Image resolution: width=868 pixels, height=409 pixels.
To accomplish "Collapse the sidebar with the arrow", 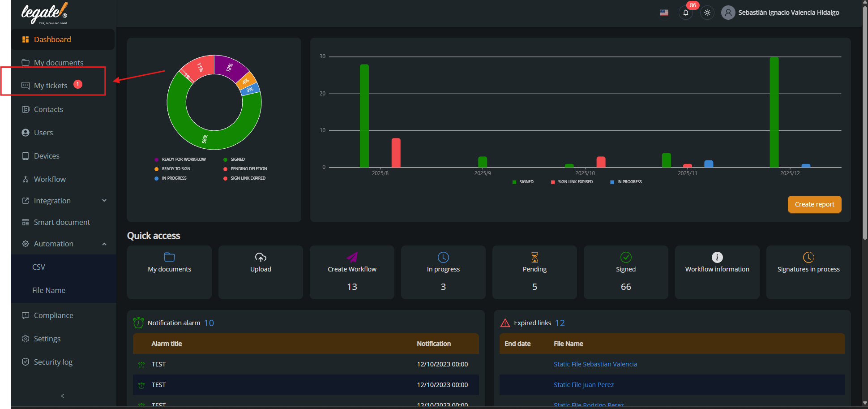I will (63, 396).
